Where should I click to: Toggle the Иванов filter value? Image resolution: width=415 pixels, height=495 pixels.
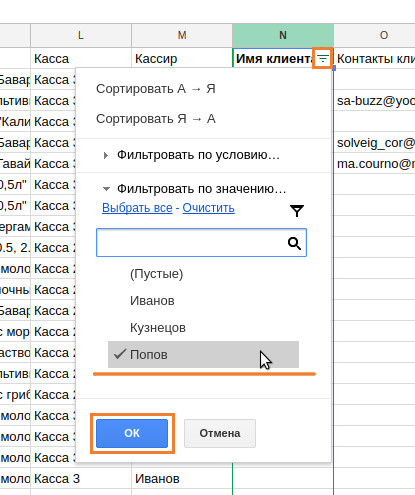tap(203, 301)
